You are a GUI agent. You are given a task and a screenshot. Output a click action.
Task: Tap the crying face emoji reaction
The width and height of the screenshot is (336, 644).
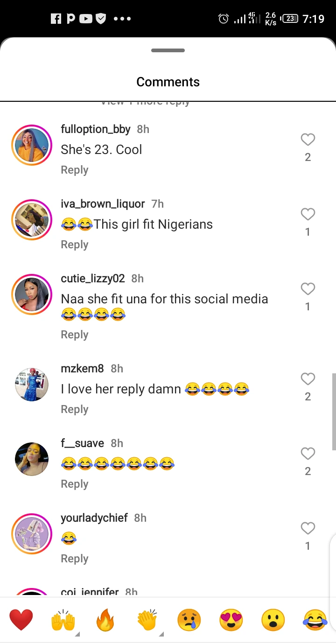(x=189, y=621)
